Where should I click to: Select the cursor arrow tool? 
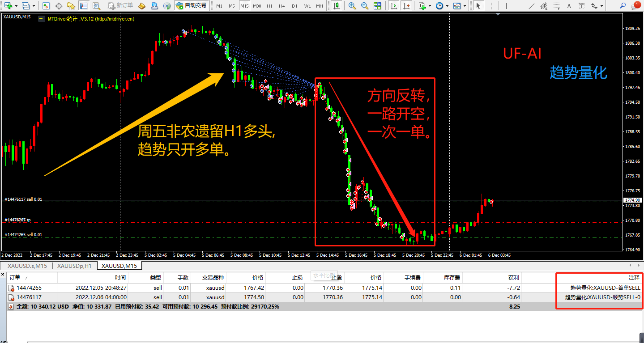[478, 6]
